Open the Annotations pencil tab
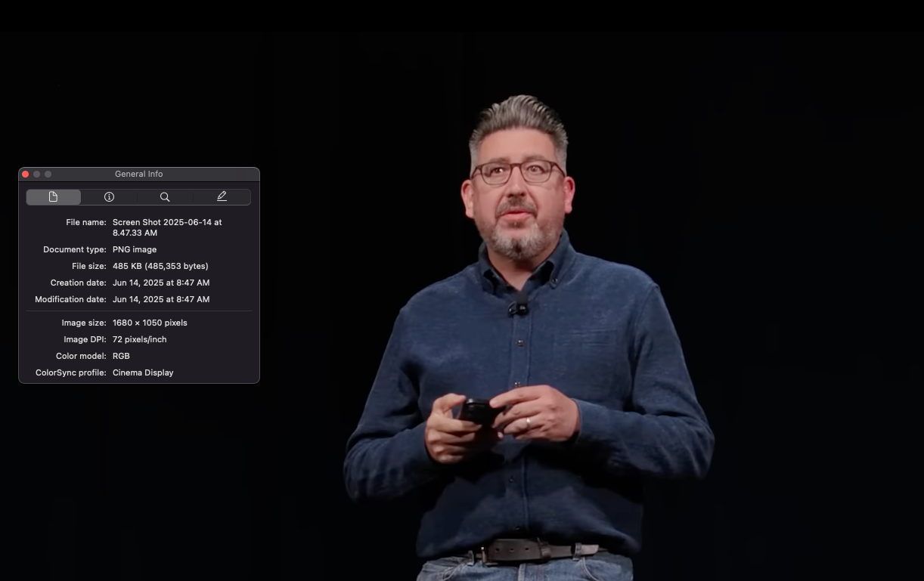This screenshot has height=581, width=924. coord(222,196)
